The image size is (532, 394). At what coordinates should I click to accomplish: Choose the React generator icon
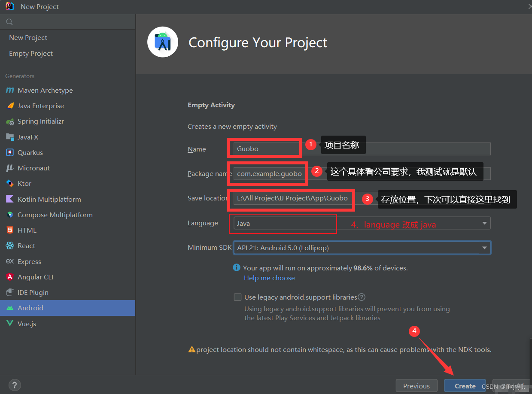(10, 245)
